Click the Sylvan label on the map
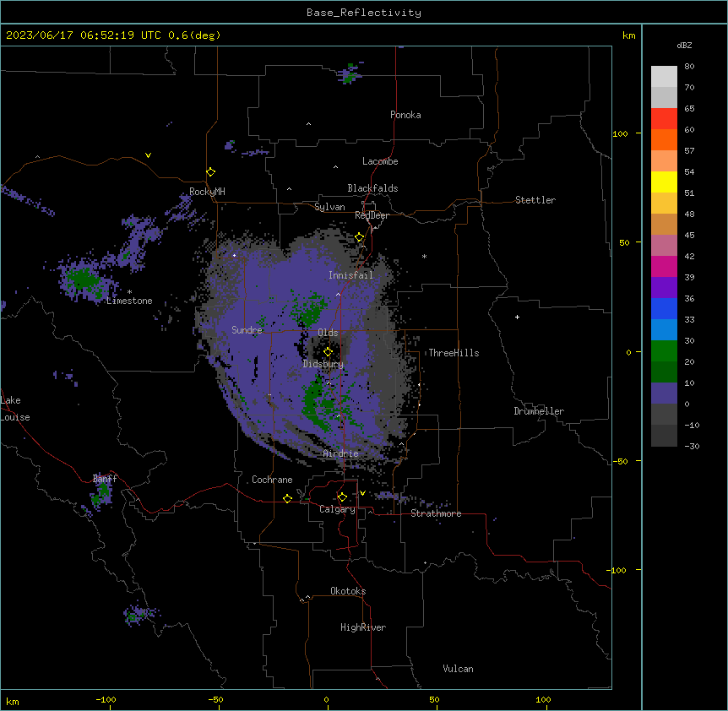The image size is (728, 711). click(x=329, y=207)
